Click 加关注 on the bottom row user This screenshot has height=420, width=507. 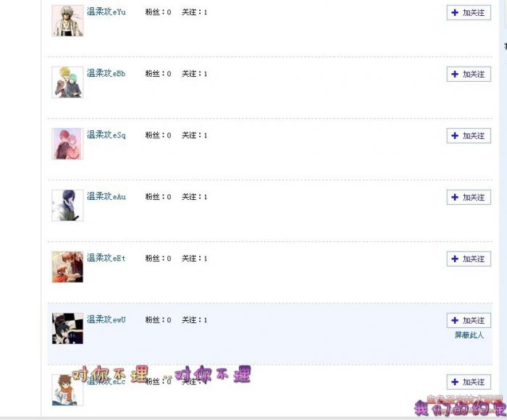pyautogui.click(x=469, y=382)
